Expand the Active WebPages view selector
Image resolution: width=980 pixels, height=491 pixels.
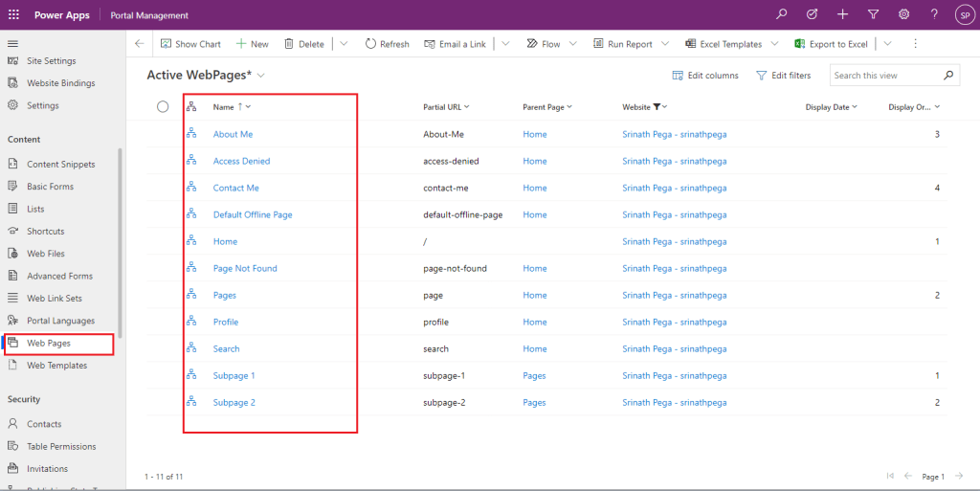pyautogui.click(x=261, y=75)
